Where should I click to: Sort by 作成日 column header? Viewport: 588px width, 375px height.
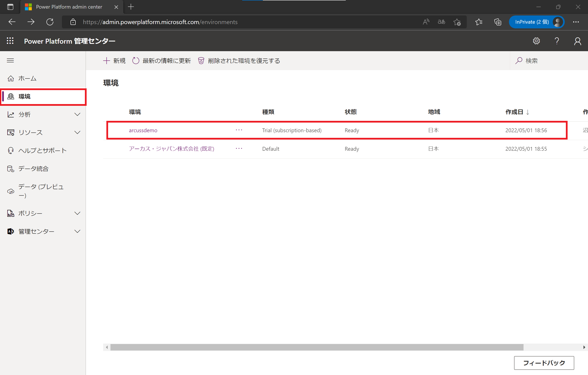click(517, 112)
